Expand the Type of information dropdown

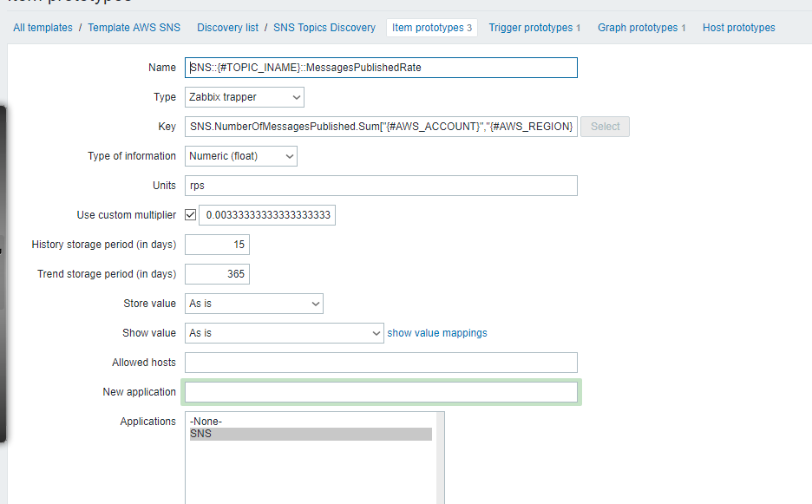click(241, 156)
